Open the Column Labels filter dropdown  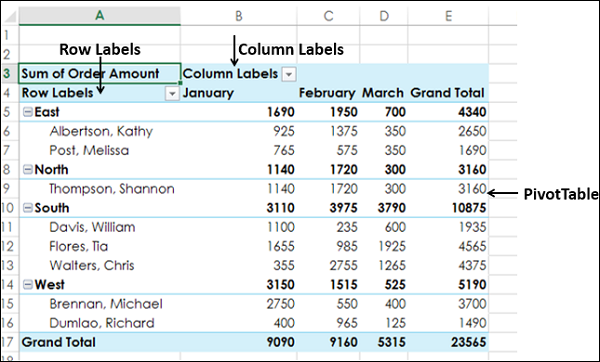point(289,74)
